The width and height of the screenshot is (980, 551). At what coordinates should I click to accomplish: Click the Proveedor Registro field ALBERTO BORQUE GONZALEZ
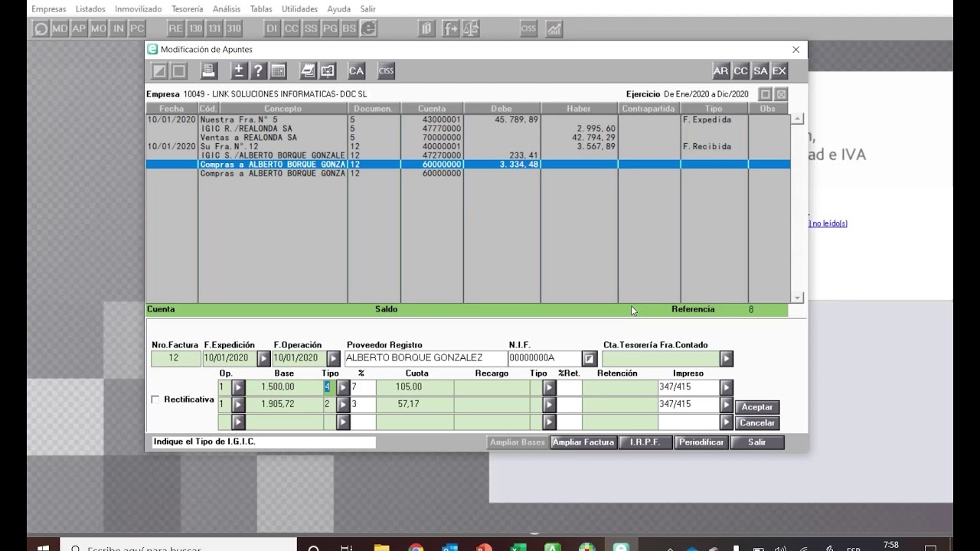coord(425,358)
